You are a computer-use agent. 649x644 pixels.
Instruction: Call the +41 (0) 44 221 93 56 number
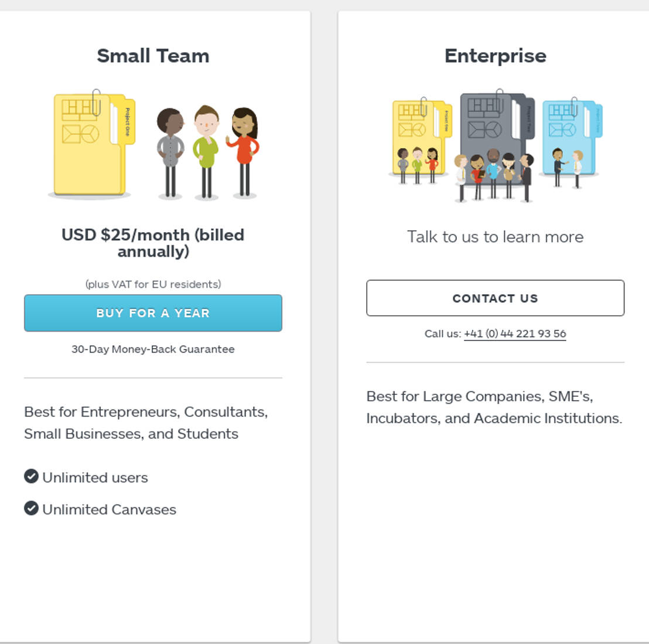[x=515, y=333]
